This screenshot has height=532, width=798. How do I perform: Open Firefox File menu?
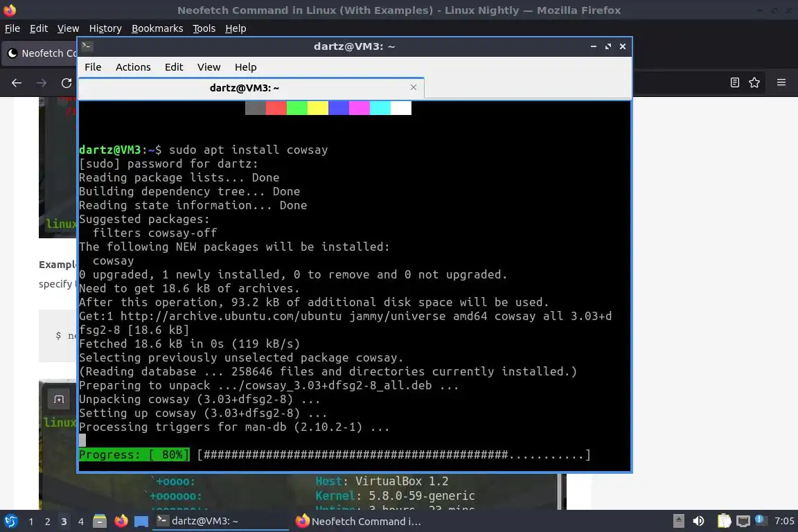coord(12,28)
